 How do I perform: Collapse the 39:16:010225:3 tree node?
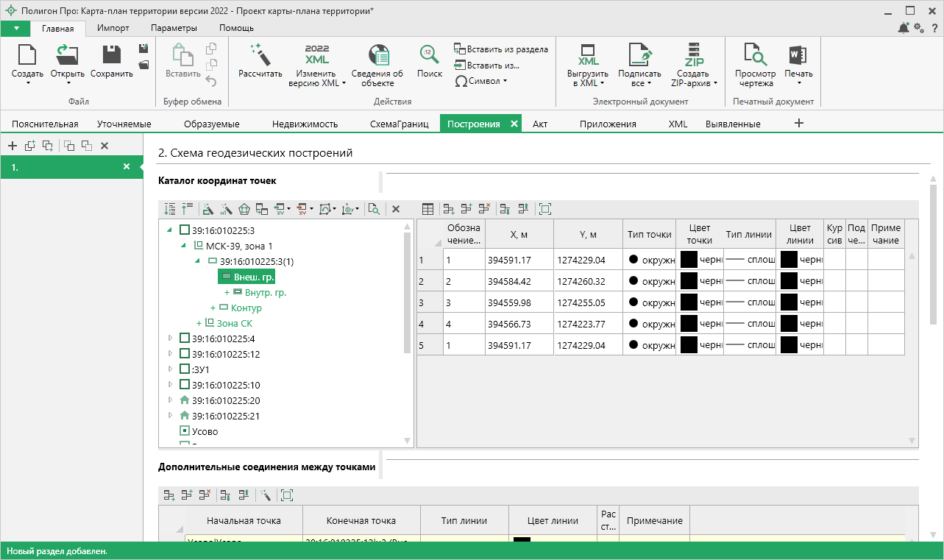(171, 230)
